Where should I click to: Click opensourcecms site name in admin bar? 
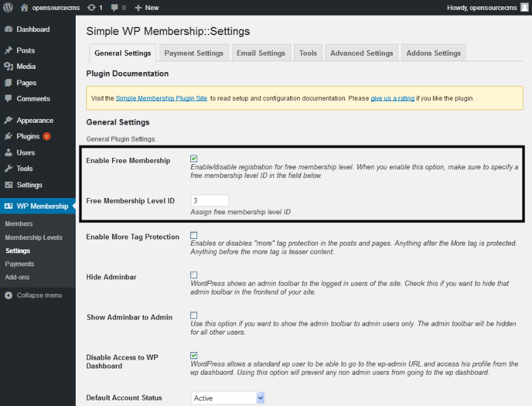pos(56,8)
